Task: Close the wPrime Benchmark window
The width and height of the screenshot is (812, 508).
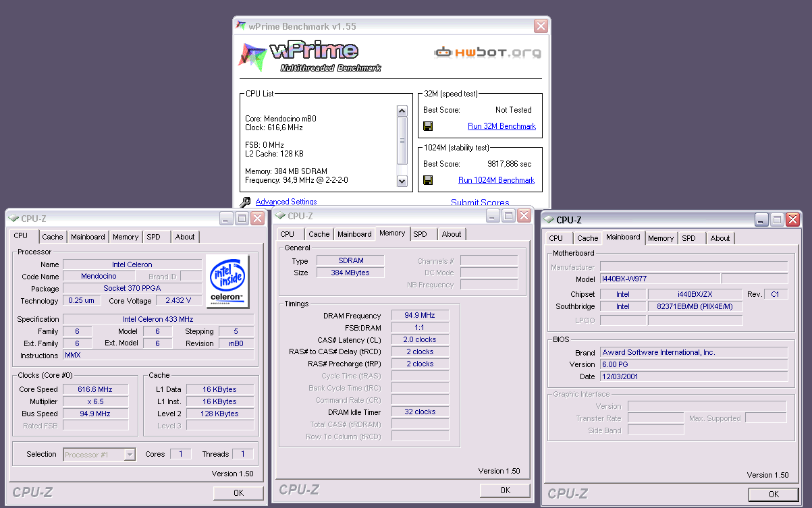Action: [541, 26]
